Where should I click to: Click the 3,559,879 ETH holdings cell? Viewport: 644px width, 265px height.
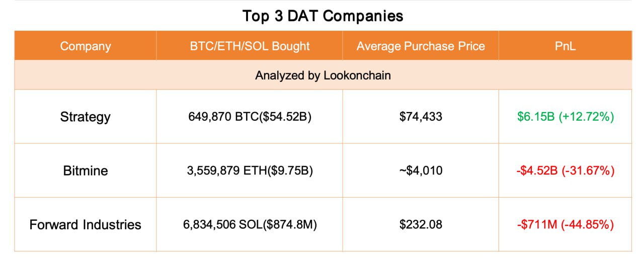250,171
